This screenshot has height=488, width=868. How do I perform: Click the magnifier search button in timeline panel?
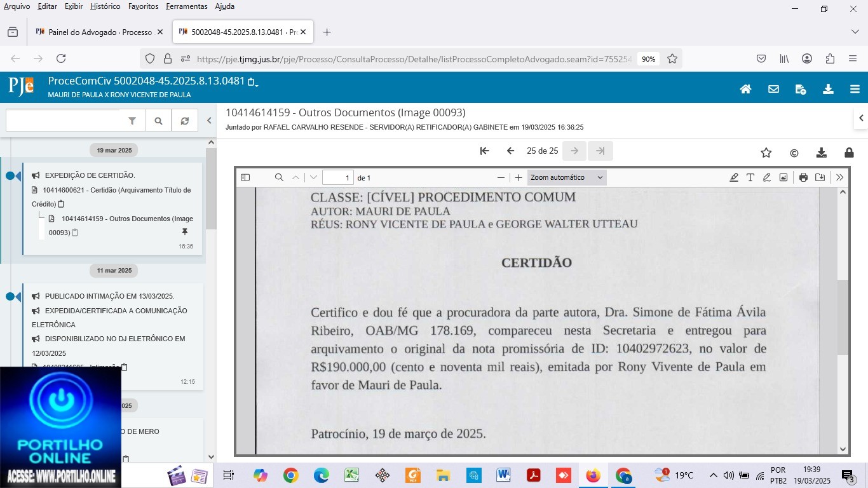(x=158, y=121)
